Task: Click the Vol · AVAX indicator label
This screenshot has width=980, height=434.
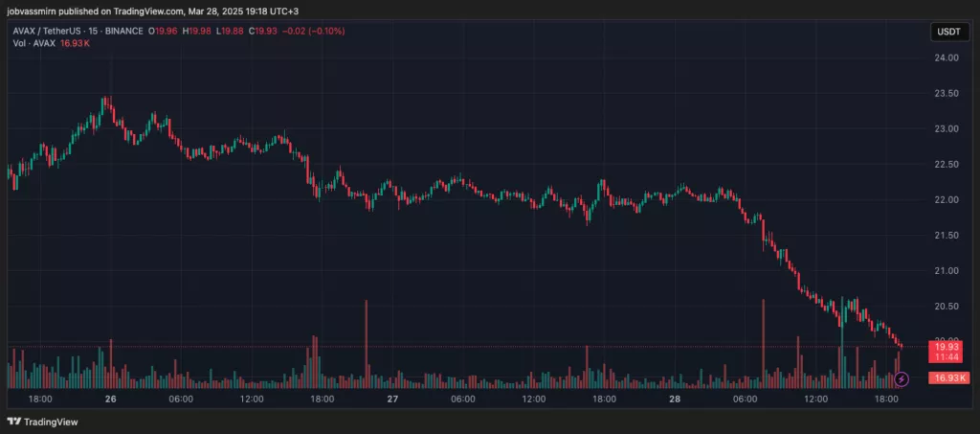Action: pos(33,42)
